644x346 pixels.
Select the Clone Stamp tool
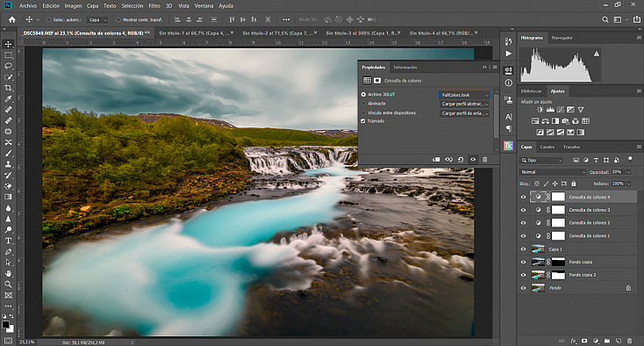coord(8,164)
